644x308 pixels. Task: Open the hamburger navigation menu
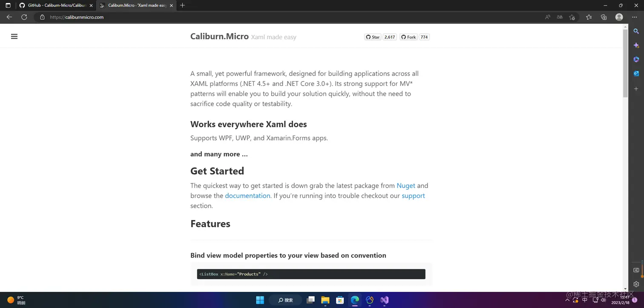click(14, 37)
